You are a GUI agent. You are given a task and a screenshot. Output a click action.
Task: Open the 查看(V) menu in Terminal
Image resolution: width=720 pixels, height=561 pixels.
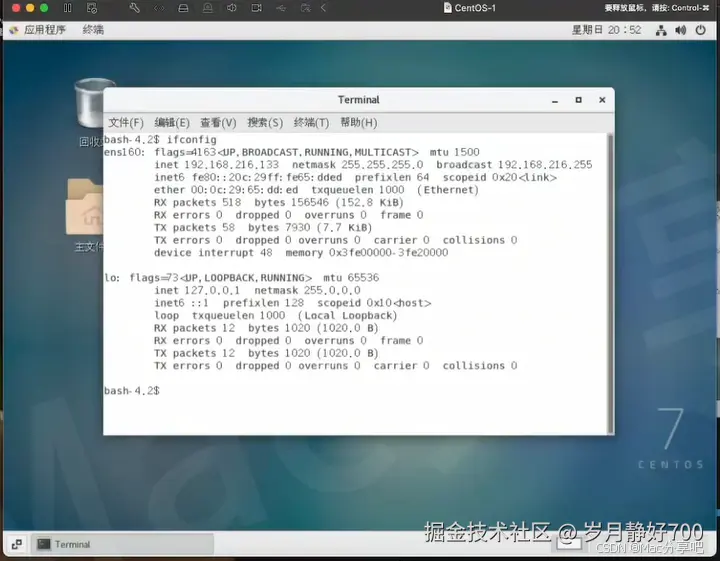point(218,123)
